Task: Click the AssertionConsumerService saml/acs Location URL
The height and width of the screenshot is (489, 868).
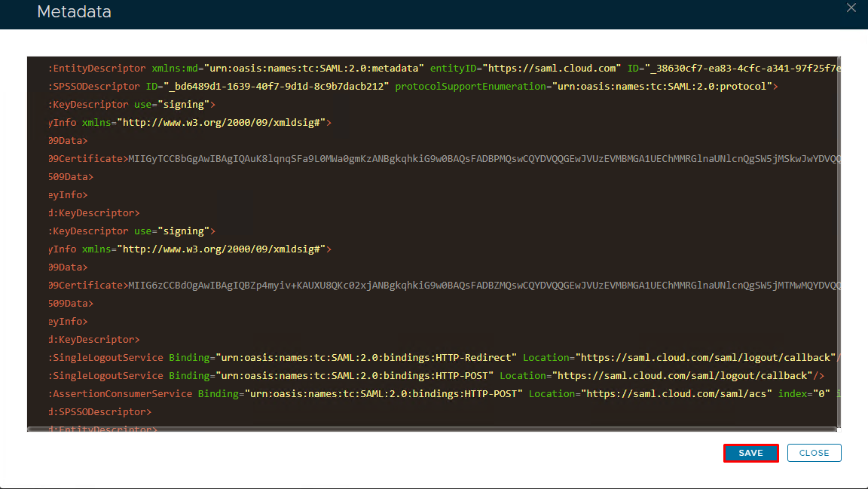Action: (x=677, y=394)
